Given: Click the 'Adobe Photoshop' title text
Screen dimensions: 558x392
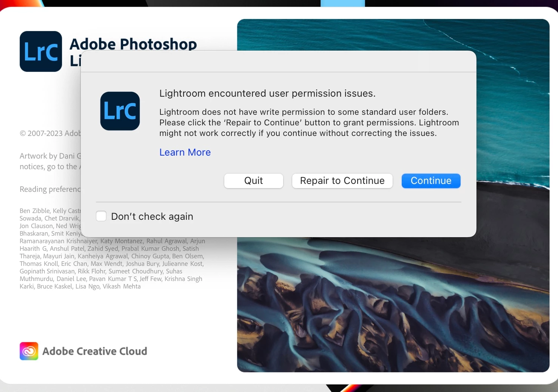Looking at the screenshot, I should pos(133,44).
